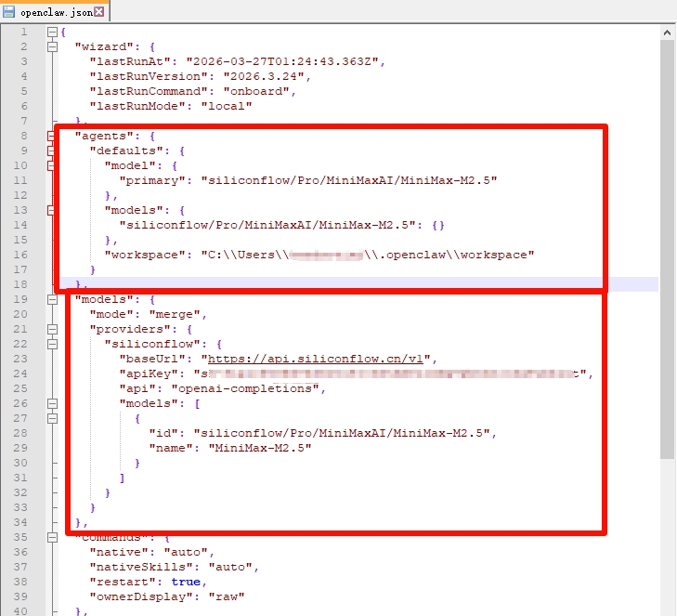677x616 pixels.
Task: Click line number 25 in the margin
Action: 20,388
